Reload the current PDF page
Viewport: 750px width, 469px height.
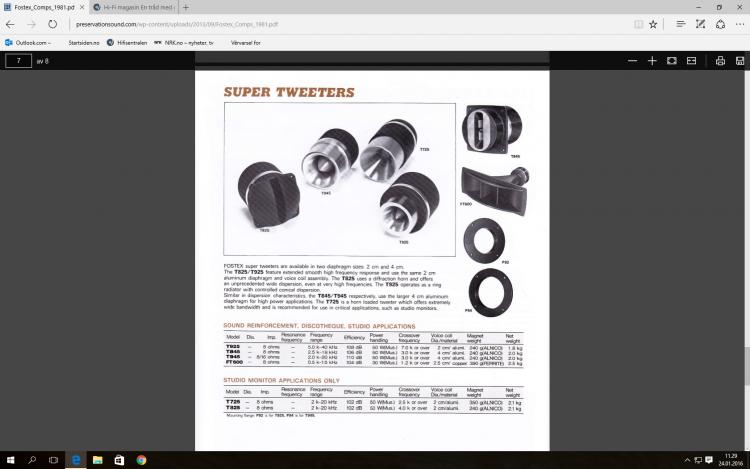[53, 24]
